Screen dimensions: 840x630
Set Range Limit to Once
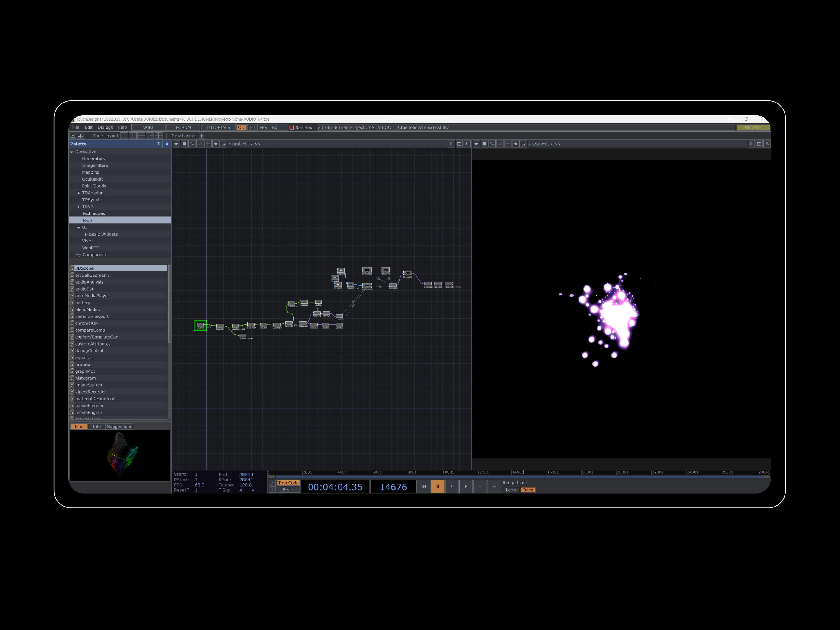tap(527, 490)
